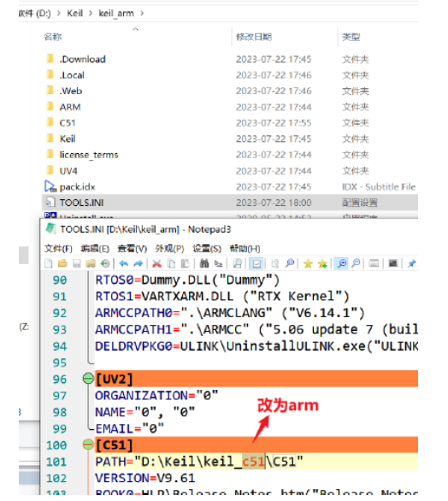This screenshot has height=501, width=448.
Task: Expand chevron after keil_arm breadcrumb
Action: (142, 13)
